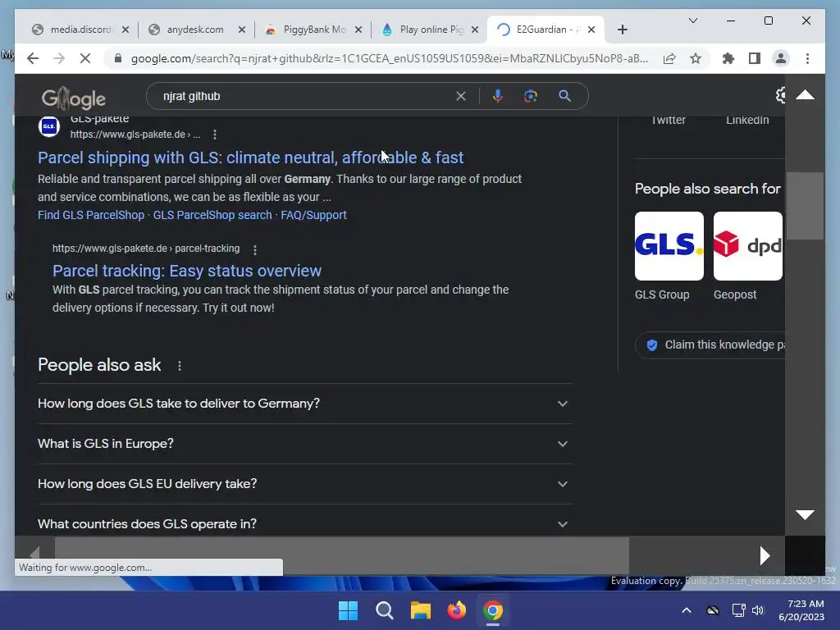Open new browser tab
The height and width of the screenshot is (630, 840).
622,30
